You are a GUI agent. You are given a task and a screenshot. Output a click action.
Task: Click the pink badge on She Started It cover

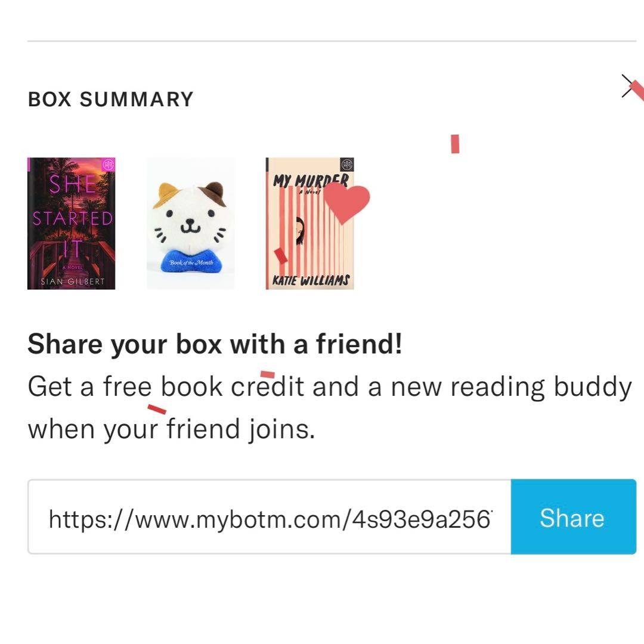click(x=108, y=165)
